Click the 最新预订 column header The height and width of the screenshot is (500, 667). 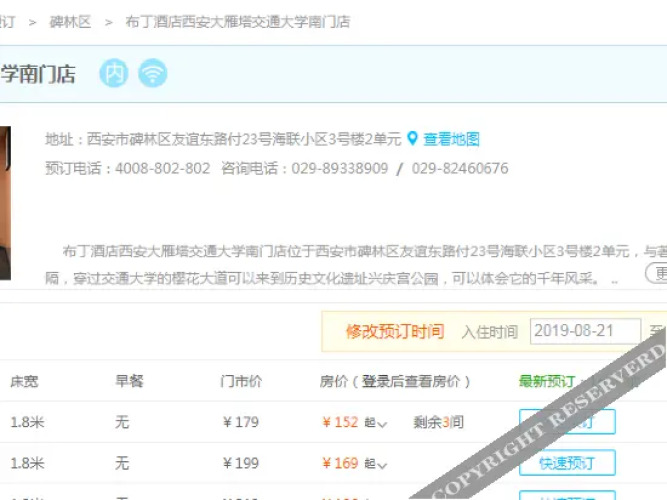[x=547, y=381]
